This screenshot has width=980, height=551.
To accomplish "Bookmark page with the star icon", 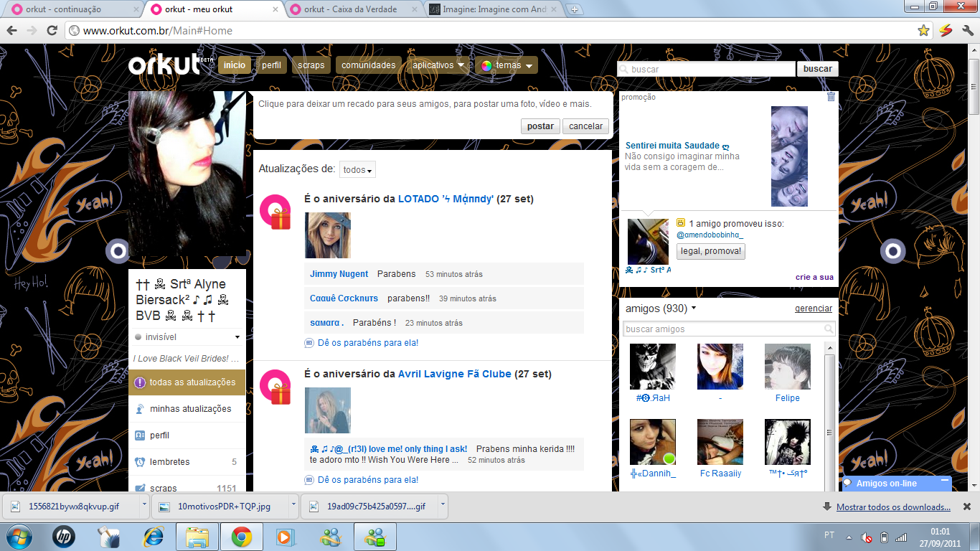I will coord(924,31).
